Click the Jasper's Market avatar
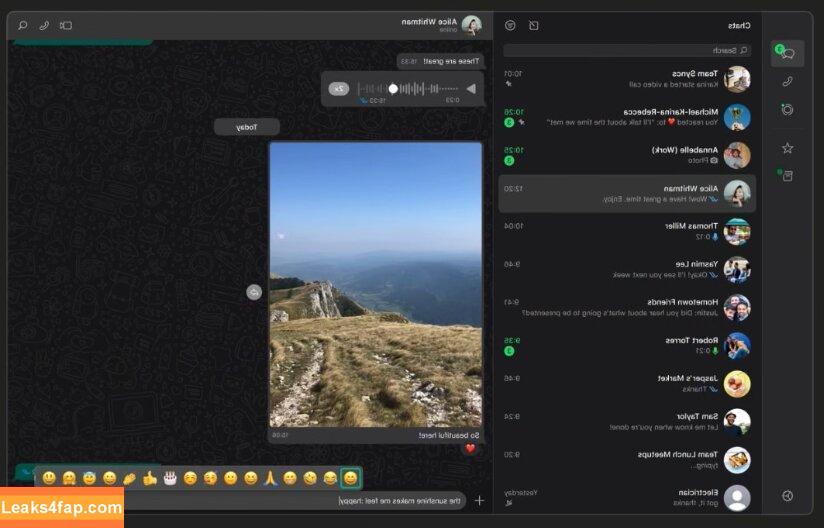Viewport: 824px width, 528px height. click(737, 384)
